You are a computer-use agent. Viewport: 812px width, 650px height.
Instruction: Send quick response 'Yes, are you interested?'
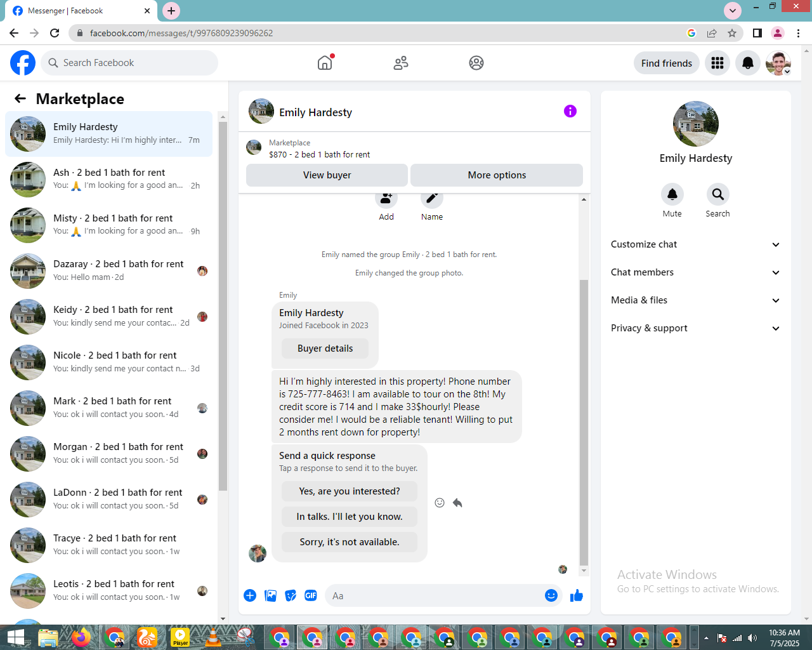click(x=350, y=491)
